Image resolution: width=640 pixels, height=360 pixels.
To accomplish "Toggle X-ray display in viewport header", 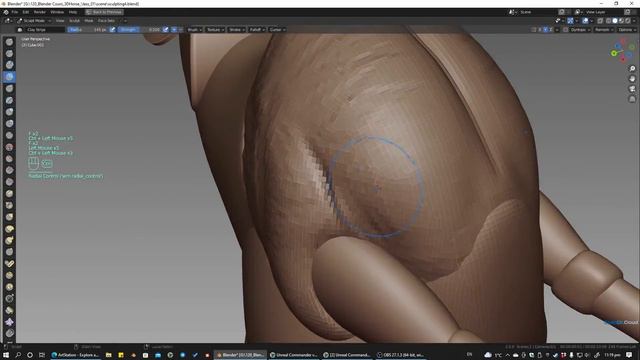I will [600, 20].
